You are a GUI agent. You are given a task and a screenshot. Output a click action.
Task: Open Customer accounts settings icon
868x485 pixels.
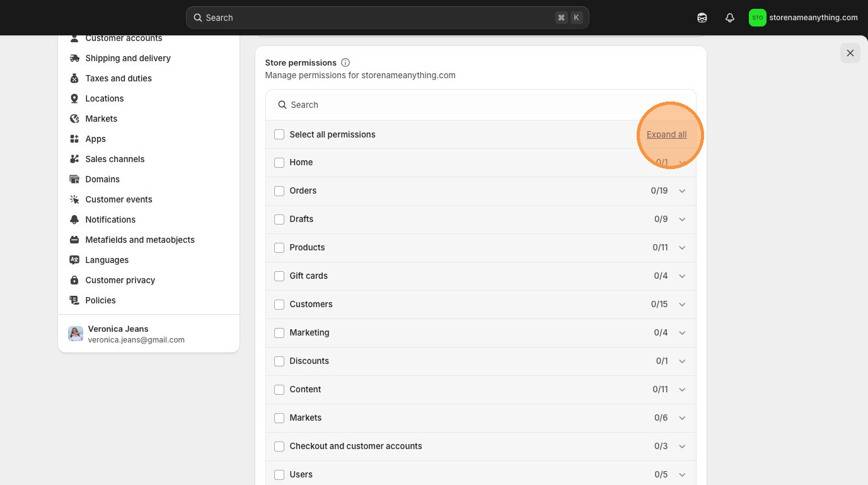tap(74, 38)
